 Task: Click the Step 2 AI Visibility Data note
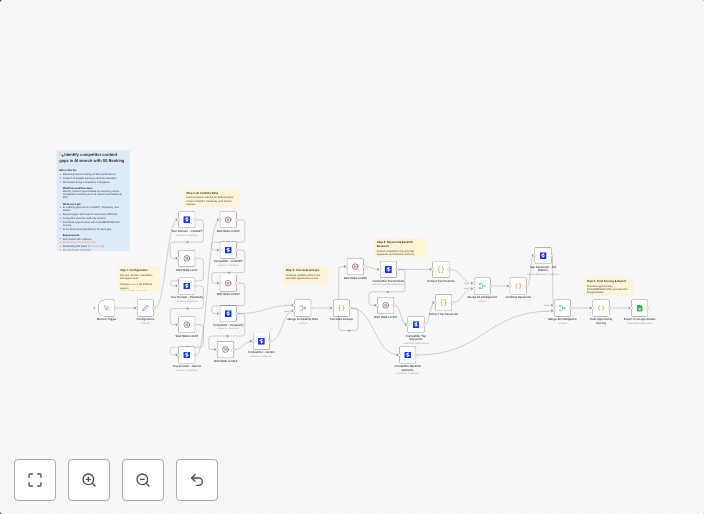pos(212,197)
